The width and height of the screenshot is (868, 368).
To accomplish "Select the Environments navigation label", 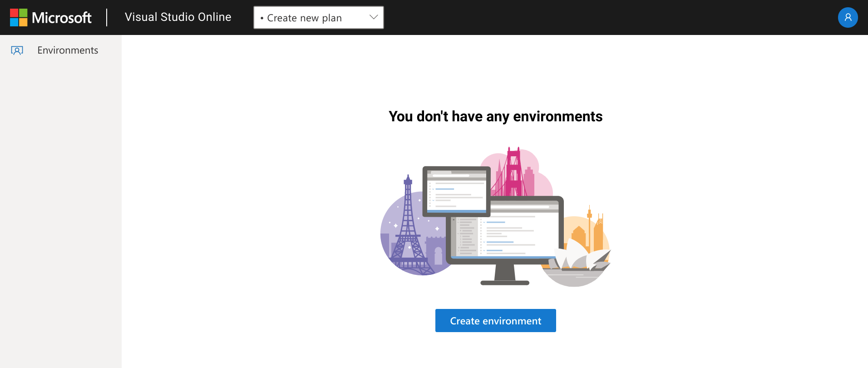I will (68, 50).
